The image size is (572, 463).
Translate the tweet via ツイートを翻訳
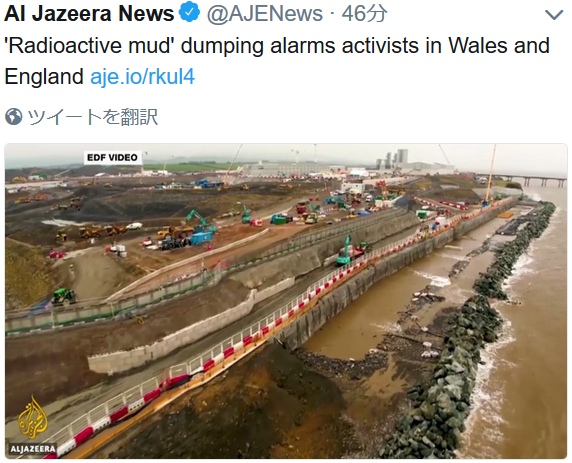93,117
